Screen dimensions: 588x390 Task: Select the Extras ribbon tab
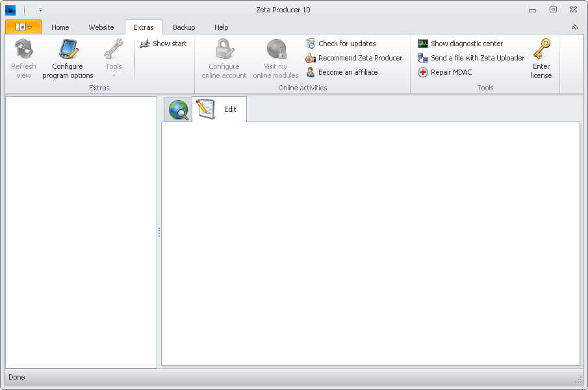(144, 27)
